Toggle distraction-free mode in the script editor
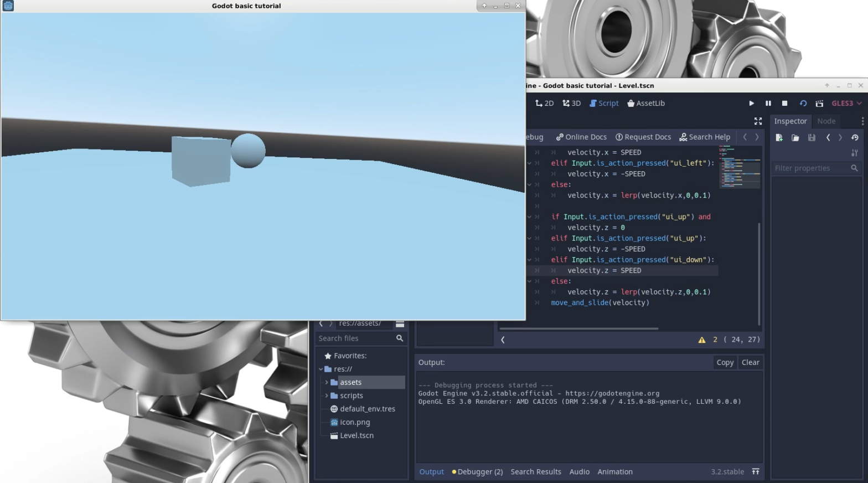Viewport: 868px width, 483px height. point(758,121)
